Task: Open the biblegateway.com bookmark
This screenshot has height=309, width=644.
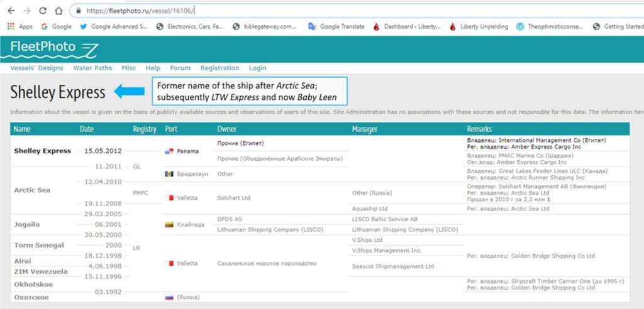Action: (x=265, y=26)
